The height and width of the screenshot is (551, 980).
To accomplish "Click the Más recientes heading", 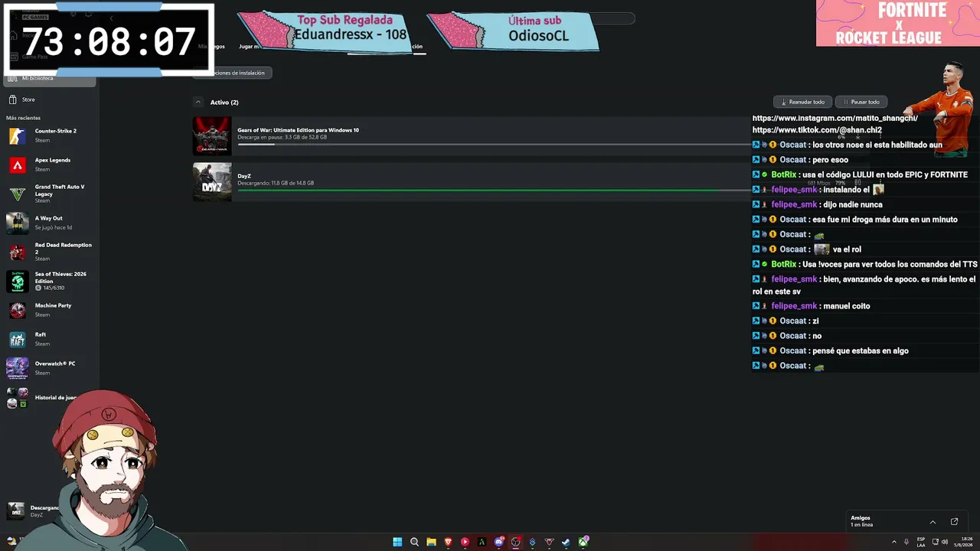I will pyautogui.click(x=23, y=118).
